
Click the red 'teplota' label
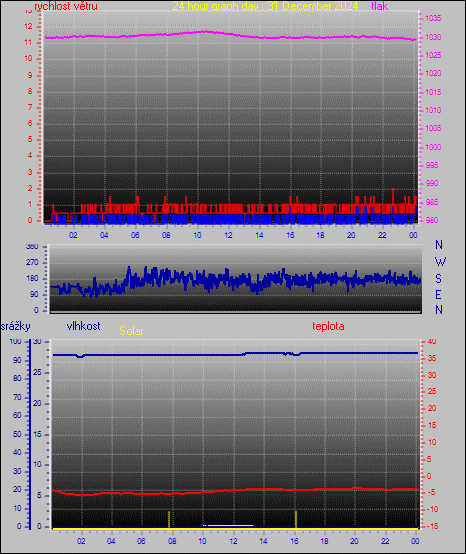pos(328,326)
